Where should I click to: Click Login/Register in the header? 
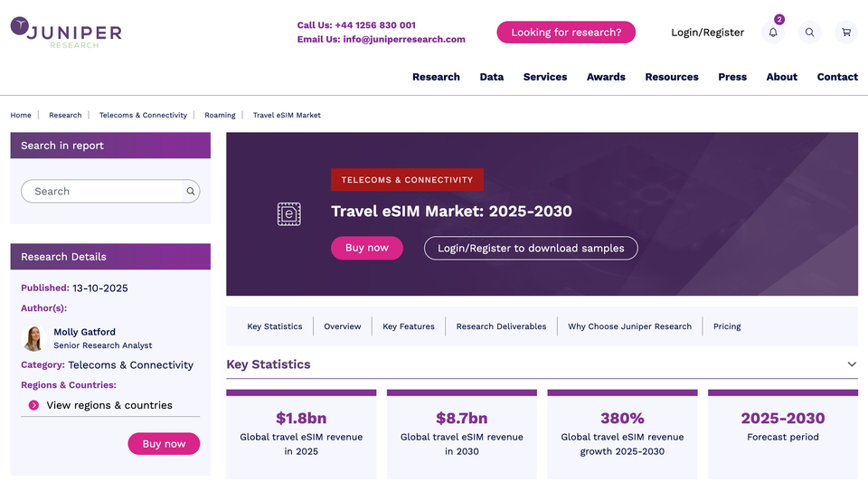coord(707,33)
